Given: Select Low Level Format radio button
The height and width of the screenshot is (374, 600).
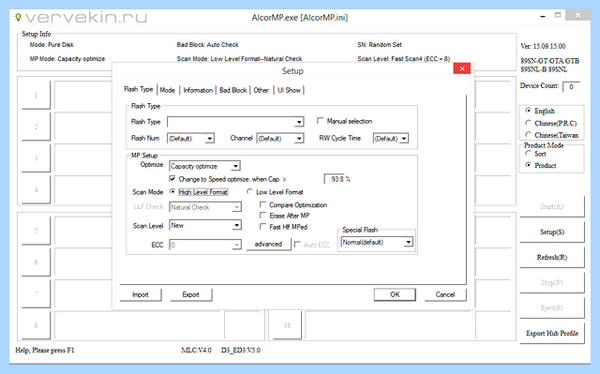Looking at the screenshot, I should tap(249, 192).
